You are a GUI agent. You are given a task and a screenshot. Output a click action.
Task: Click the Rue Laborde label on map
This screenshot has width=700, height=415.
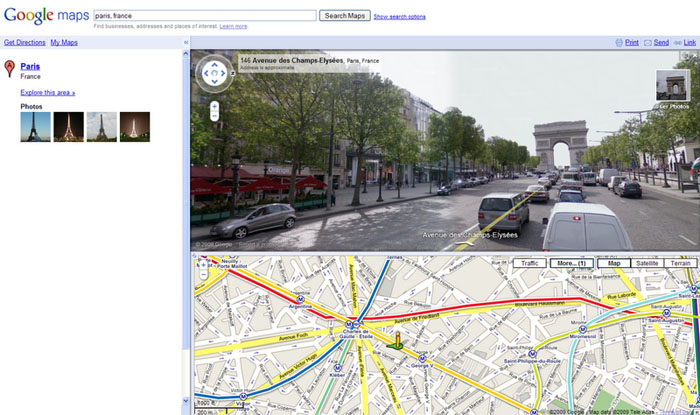621,295
